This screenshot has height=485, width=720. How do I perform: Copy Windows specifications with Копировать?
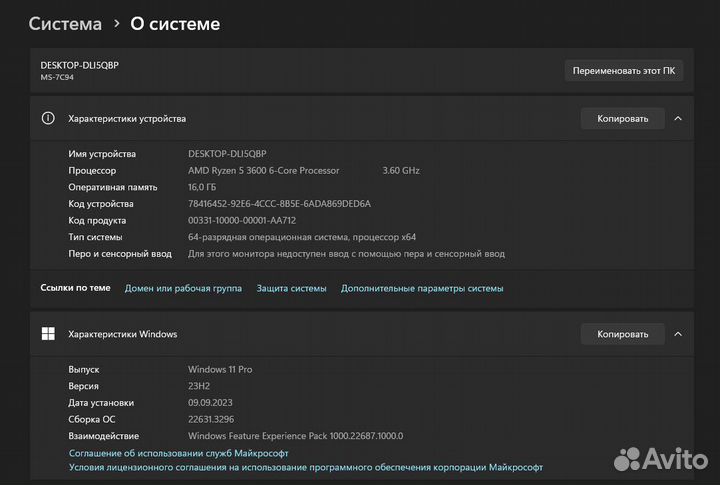click(x=622, y=334)
